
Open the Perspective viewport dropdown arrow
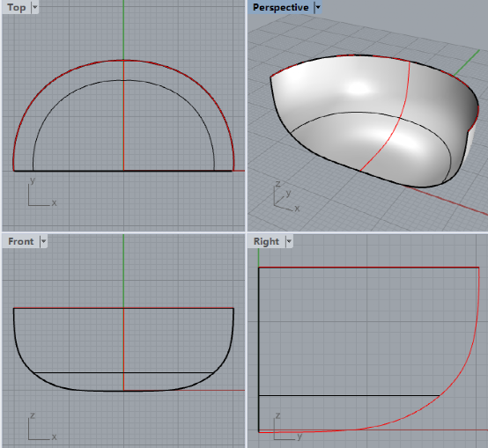[x=318, y=7]
